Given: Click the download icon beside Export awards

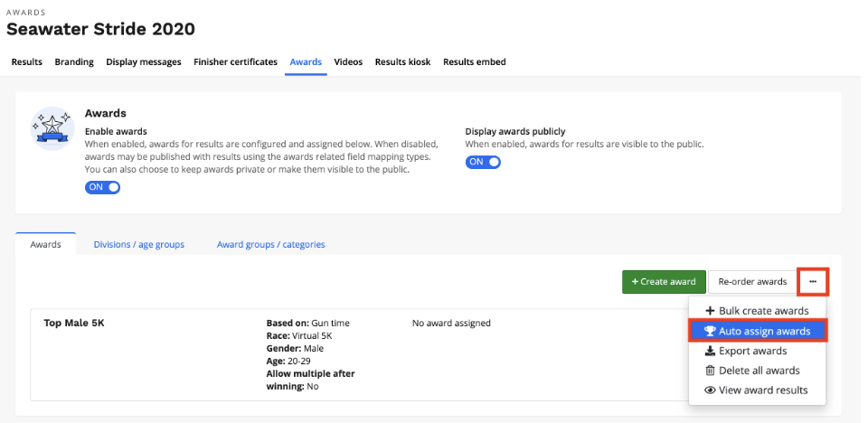Looking at the screenshot, I should click(x=710, y=351).
